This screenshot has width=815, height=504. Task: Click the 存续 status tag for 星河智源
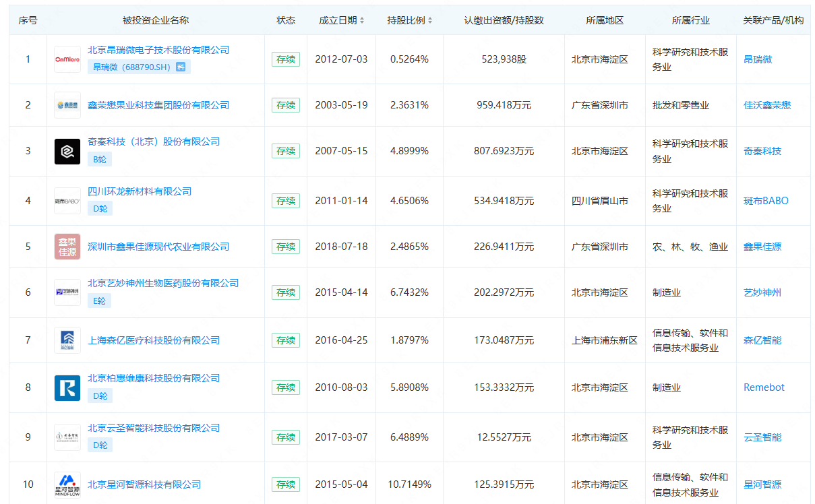(x=286, y=484)
